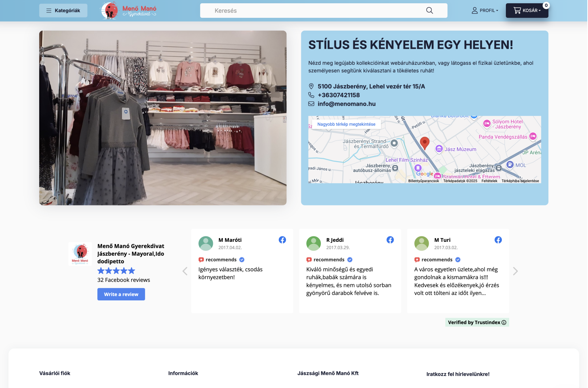
Task: Click the Facebook icon on R Jeddi's review
Action: click(390, 240)
